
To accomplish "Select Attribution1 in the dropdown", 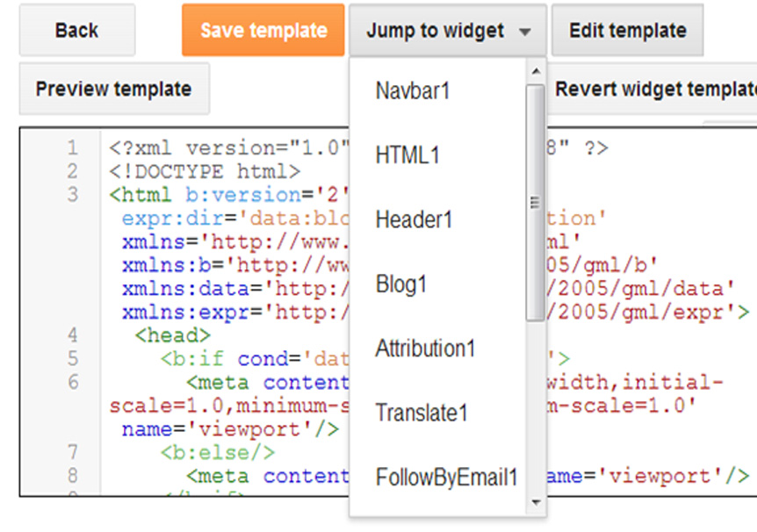I will [425, 349].
